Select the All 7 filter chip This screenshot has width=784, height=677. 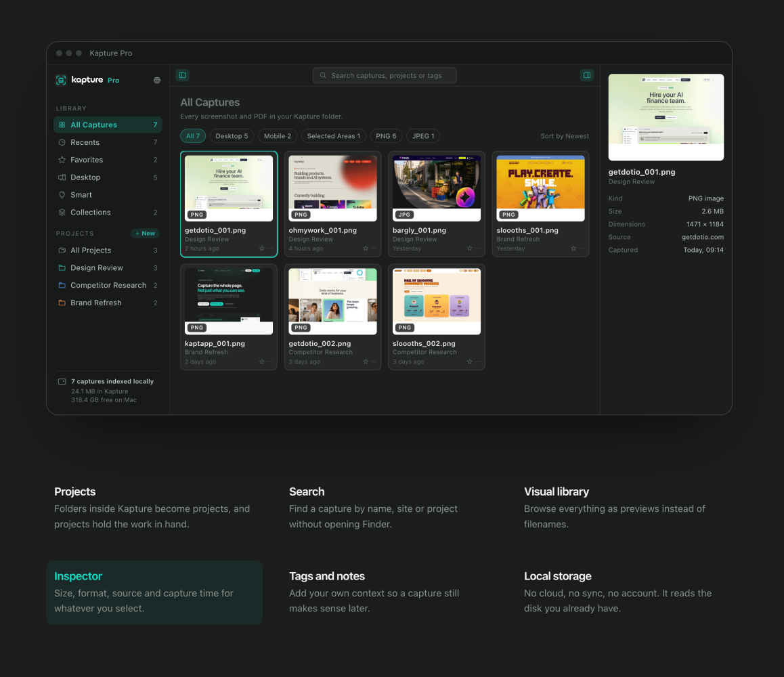[193, 136]
